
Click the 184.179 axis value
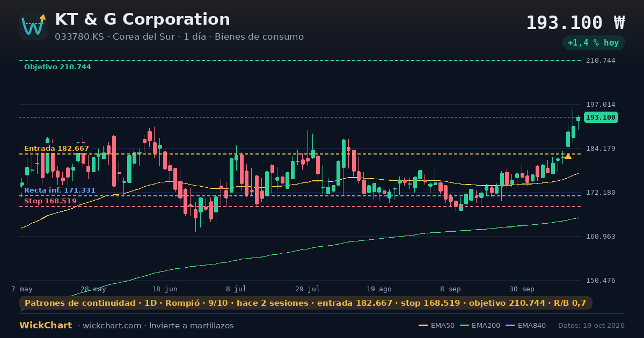(601, 149)
